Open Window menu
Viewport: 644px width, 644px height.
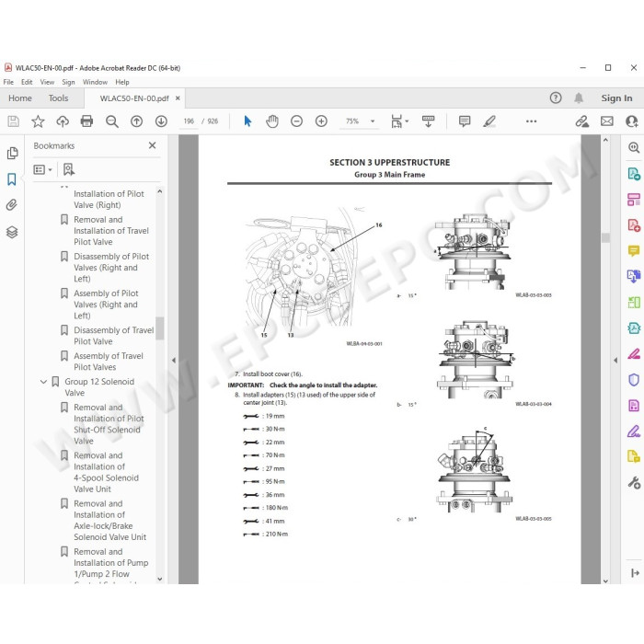click(x=95, y=82)
